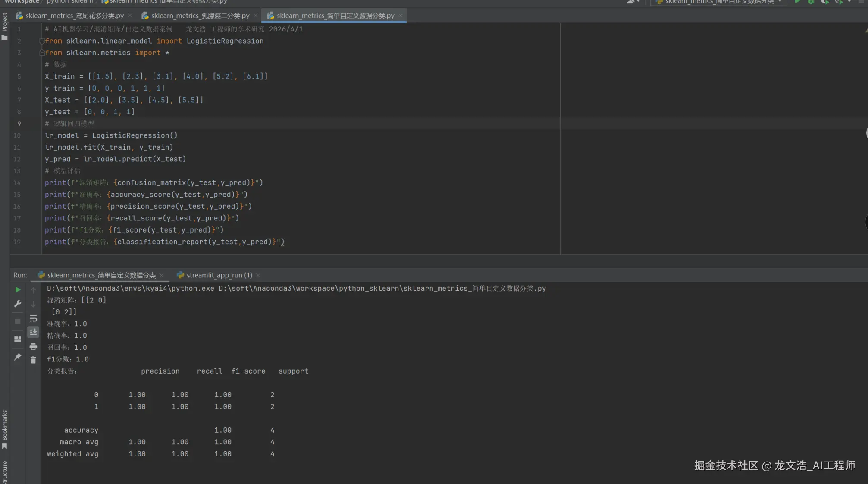This screenshot has height=484, width=868.
Task: Stop the running process square icon
Action: click(18, 322)
